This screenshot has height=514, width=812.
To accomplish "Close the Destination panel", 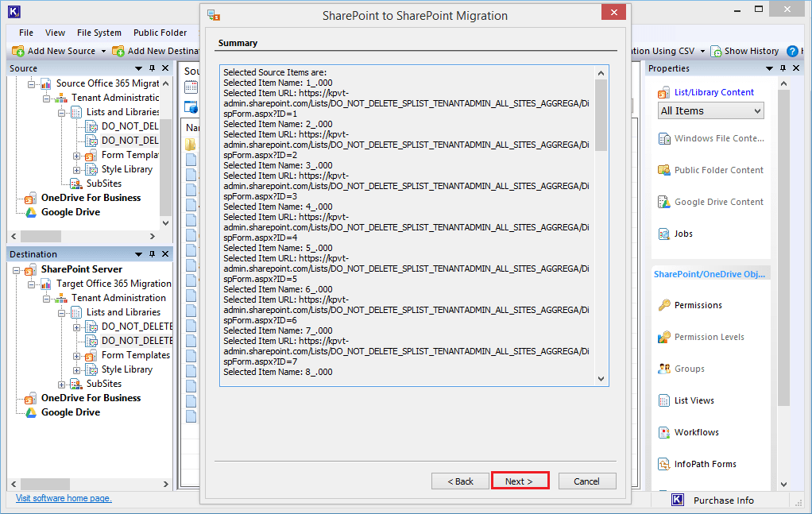I will 165,254.
